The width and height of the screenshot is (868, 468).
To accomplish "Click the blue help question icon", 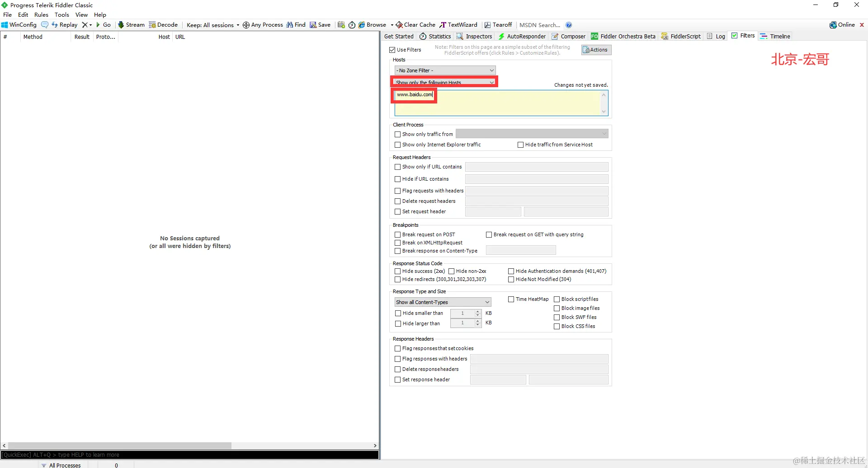I will (x=569, y=25).
